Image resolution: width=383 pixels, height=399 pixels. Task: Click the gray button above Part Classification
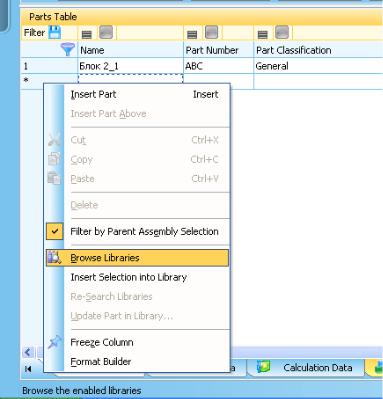coord(282,32)
